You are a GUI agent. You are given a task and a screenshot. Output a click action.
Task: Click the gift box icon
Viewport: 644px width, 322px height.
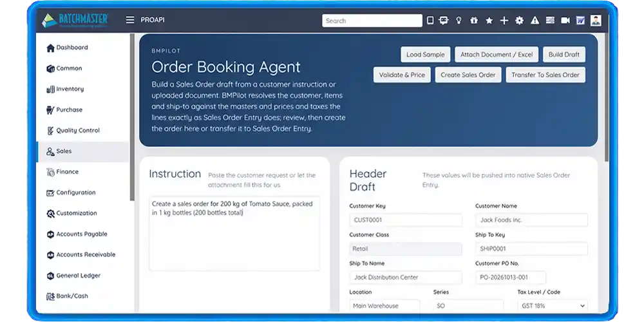[x=474, y=20]
